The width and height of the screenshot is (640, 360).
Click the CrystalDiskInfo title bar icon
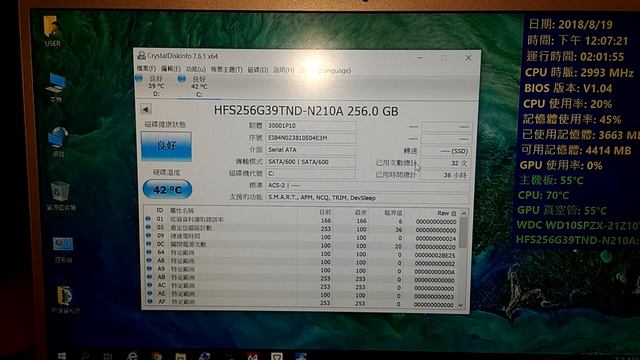[x=141, y=56]
